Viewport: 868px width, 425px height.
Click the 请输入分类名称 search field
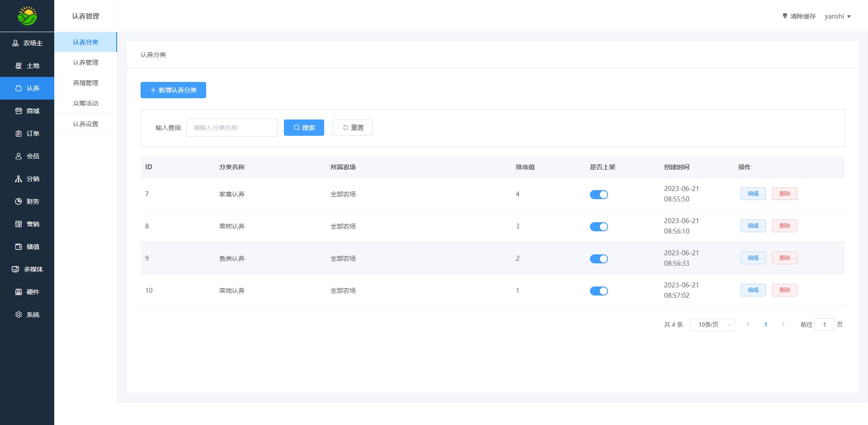(x=231, y=128)
